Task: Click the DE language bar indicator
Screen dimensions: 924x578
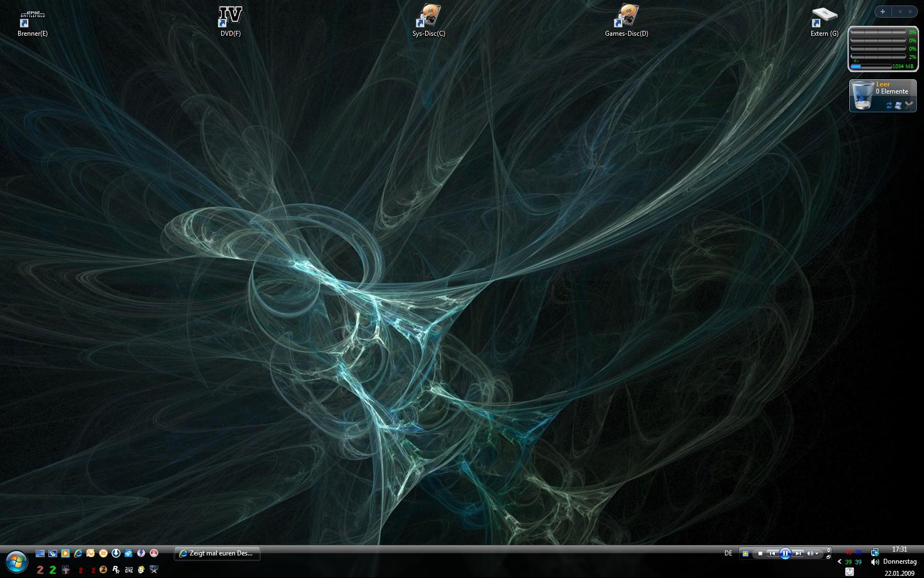Action: tap(728, 553)
